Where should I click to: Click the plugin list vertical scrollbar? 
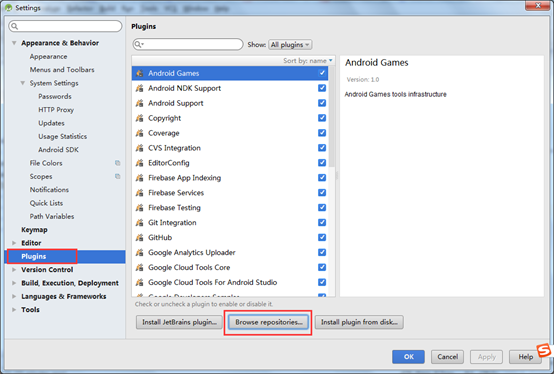[x=332, y=117]
